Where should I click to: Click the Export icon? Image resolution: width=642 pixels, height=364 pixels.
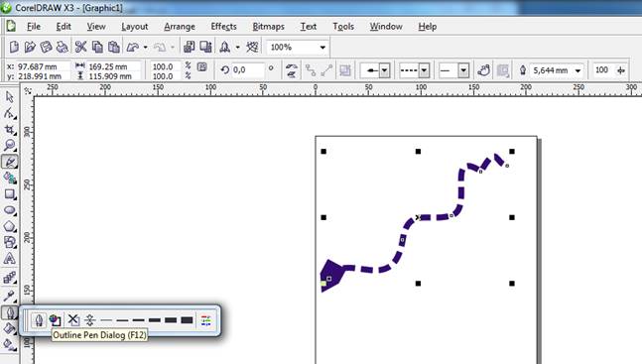[x=205, y=47]
